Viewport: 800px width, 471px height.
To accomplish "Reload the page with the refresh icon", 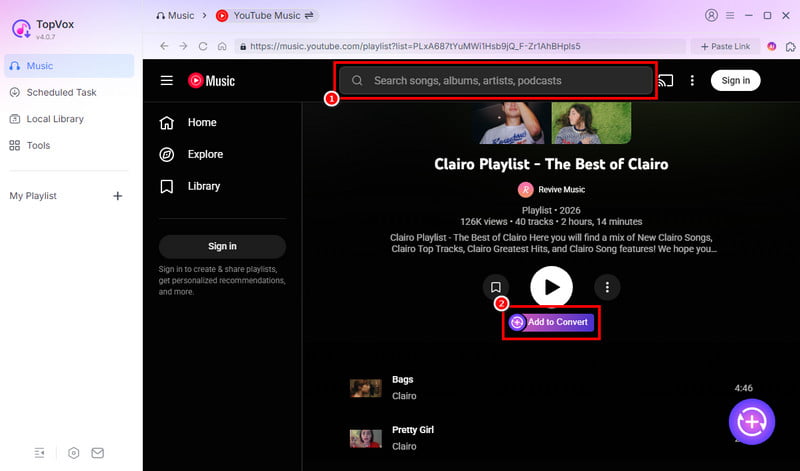I will (203, 46).
